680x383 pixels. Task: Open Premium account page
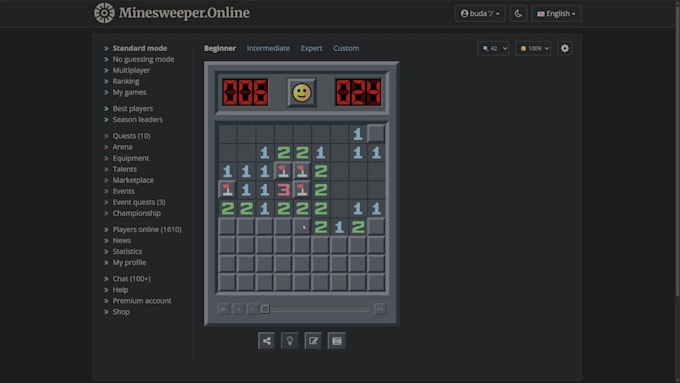142,301
